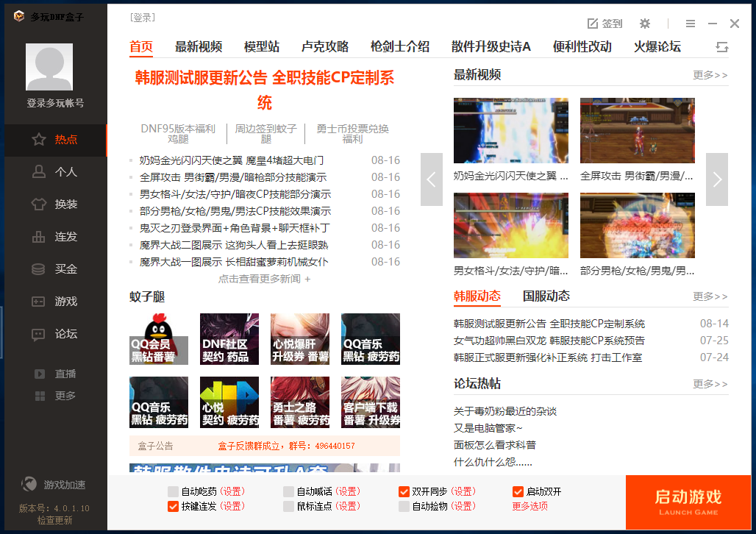Click the user avatar placeholder
Screen dimensions: 756x534
click(x=49, y=67)
